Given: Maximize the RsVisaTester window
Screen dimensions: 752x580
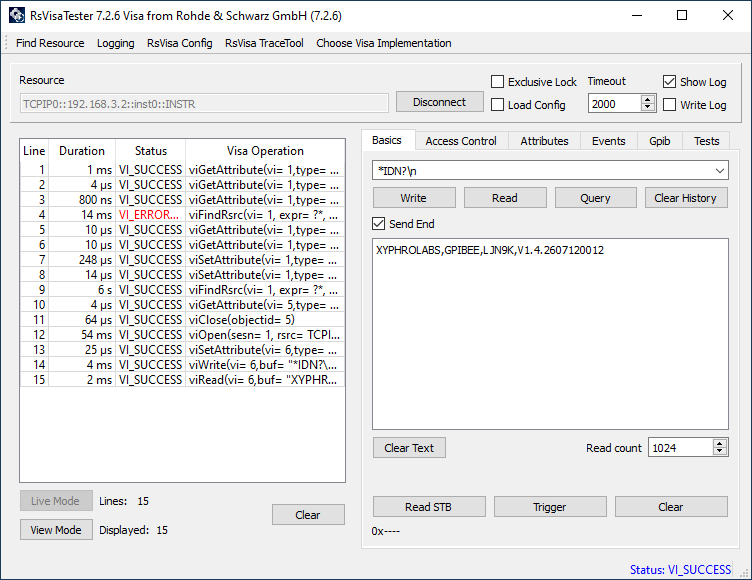Looking at the screenshot, I should 682,15.
